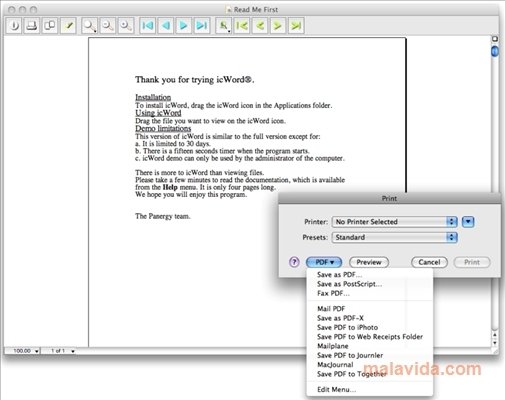
Task: Click 'The Panergy team.' text
Action: pyautogui.click(x=163, y=216)
